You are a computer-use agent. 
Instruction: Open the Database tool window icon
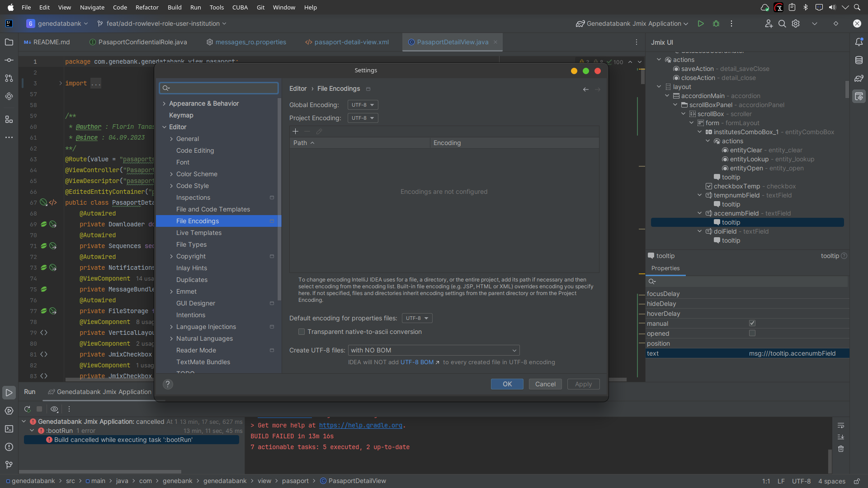[x=859, y=60]
